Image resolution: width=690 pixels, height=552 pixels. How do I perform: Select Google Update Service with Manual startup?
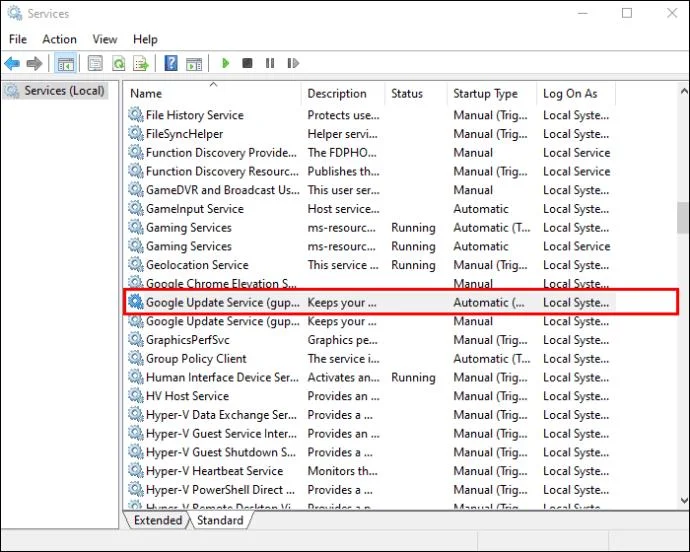(370, 321)
